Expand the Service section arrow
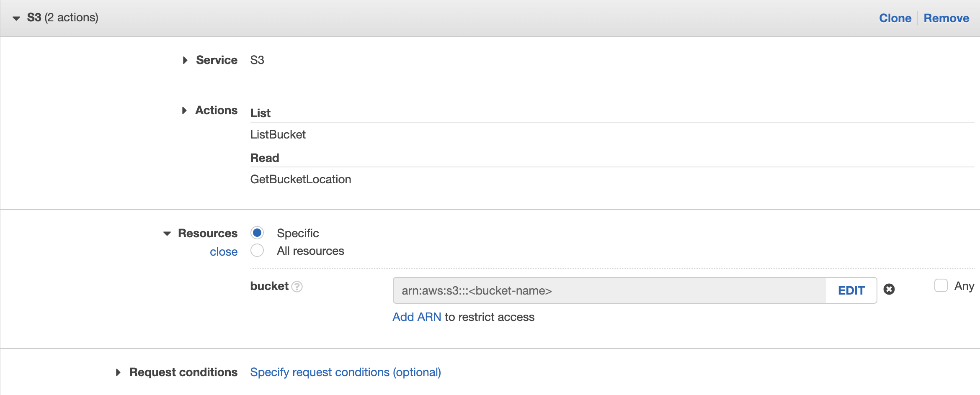The image size is (980, 395). click(x=185, y=60)
